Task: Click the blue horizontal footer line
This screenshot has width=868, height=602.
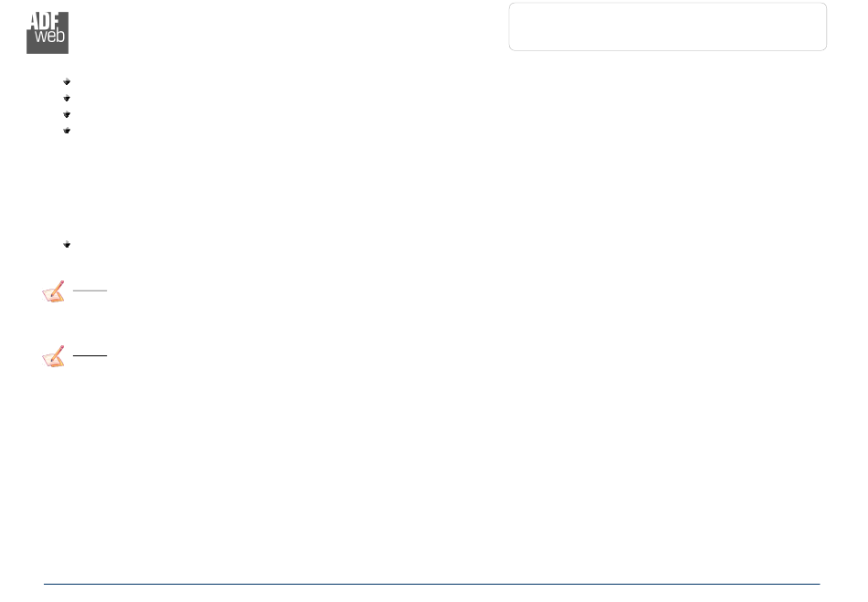Action: point(432,584)
